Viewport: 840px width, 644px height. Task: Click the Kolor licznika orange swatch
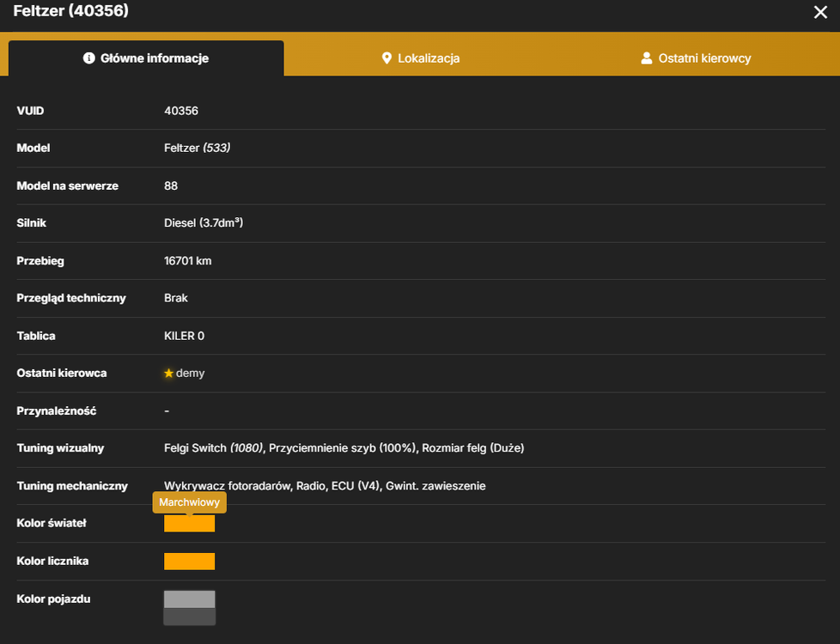click(x=189, y=562)
